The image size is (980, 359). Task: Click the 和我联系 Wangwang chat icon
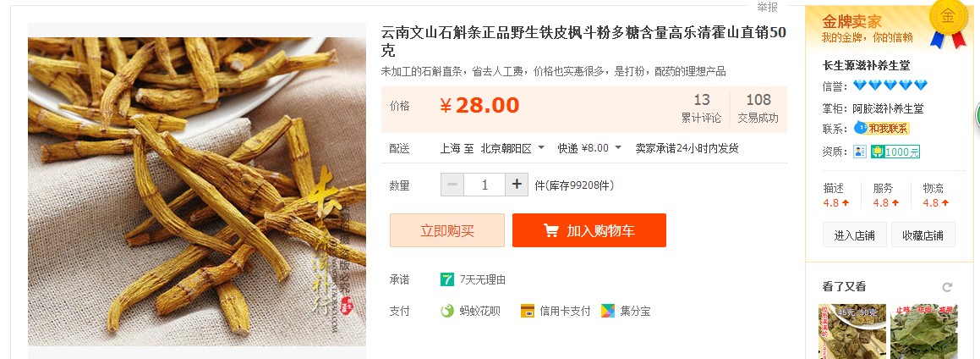882,128
